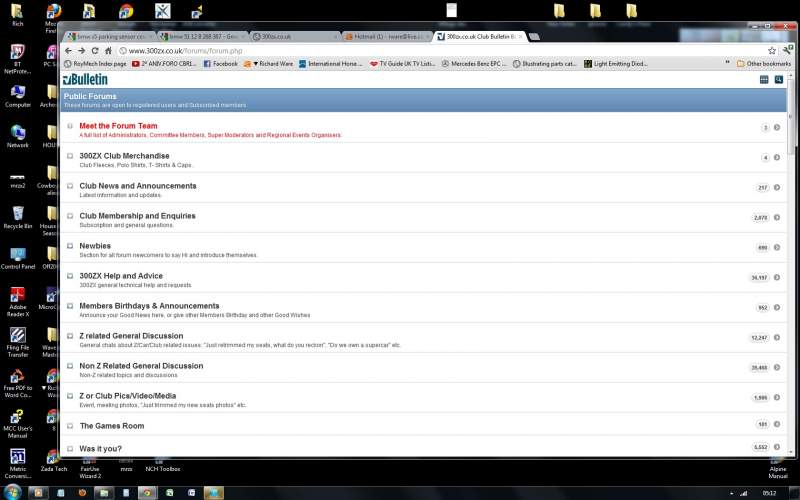
Task: Open the Facebook bookmark
Action: coord(221,63)
